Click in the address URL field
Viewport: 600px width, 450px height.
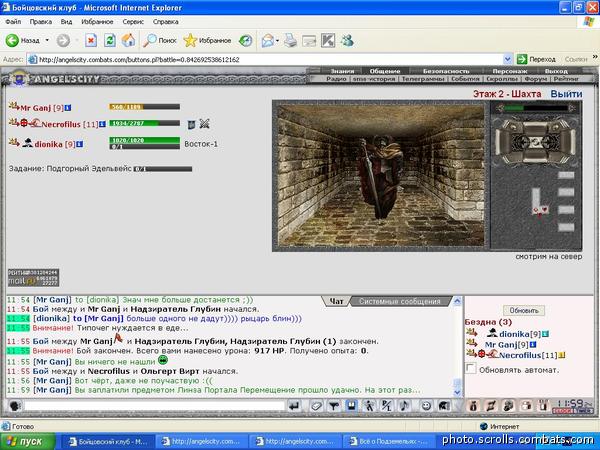(268, 59)
